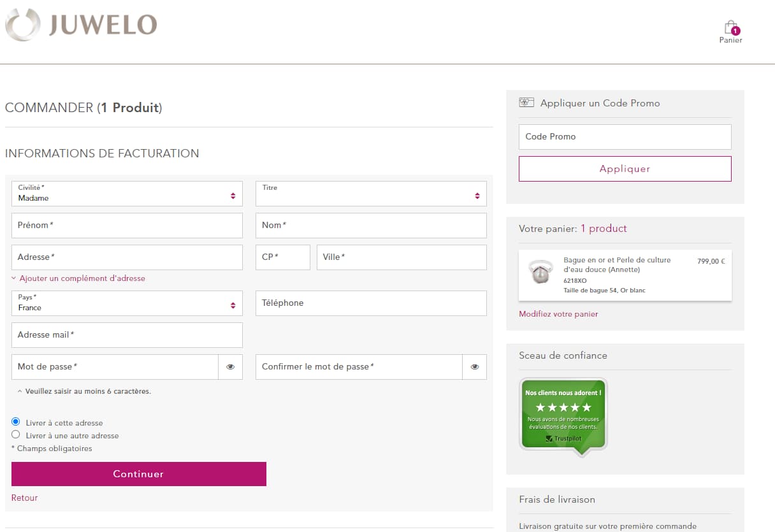Choose Livrer à une autre adresse

(x=16, y=435)
